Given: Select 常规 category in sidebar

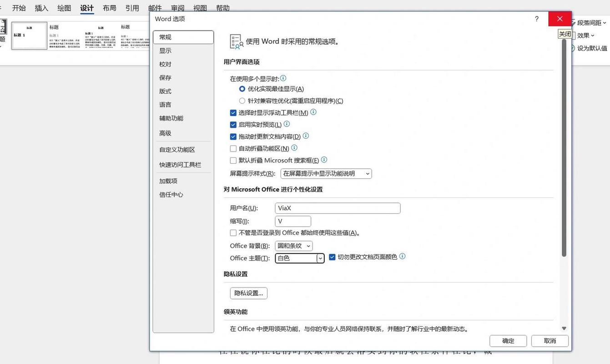Looking at the screenshot, I should click(183, 37).
